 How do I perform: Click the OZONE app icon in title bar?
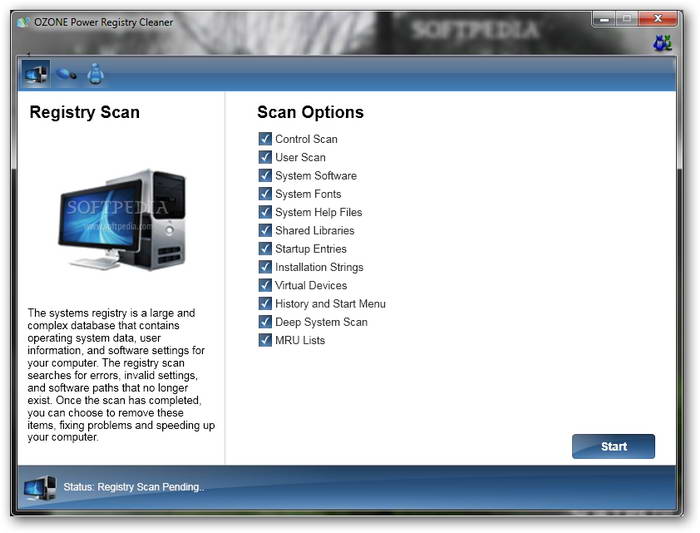pos(23,22)
